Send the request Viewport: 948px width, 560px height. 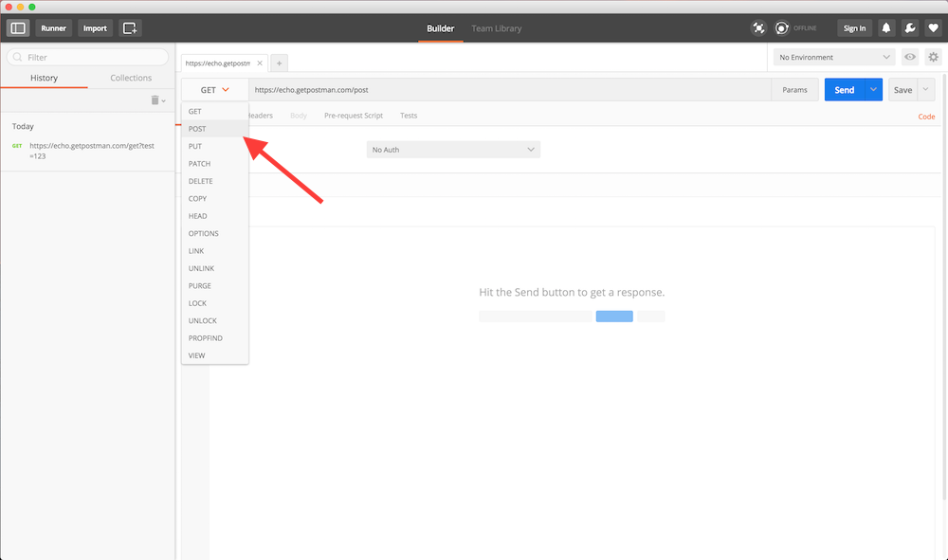click(845, 89)
